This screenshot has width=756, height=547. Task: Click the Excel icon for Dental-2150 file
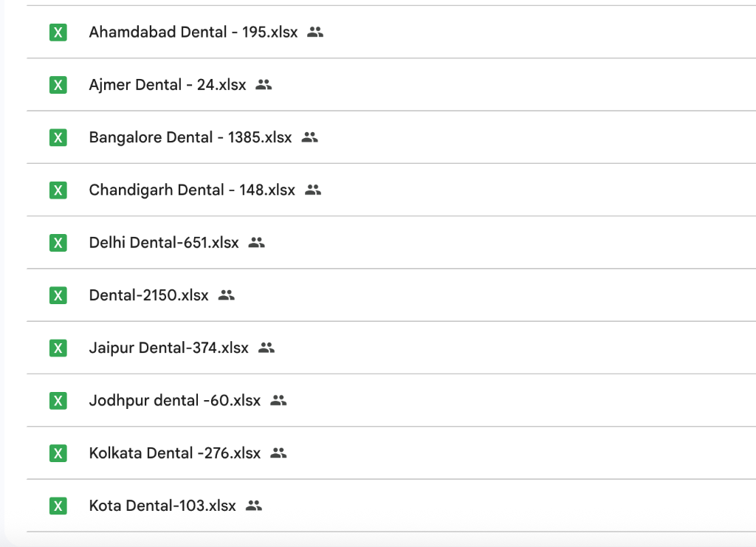click(x=58, y=295)
